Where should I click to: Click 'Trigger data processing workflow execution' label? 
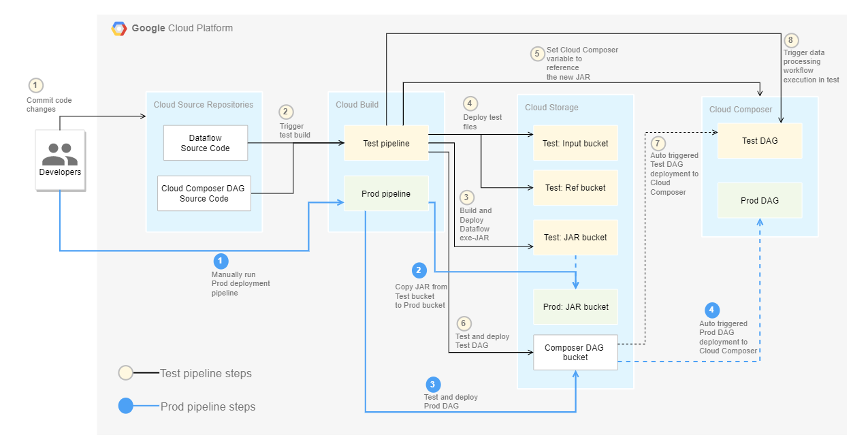(x=811, y=66)
